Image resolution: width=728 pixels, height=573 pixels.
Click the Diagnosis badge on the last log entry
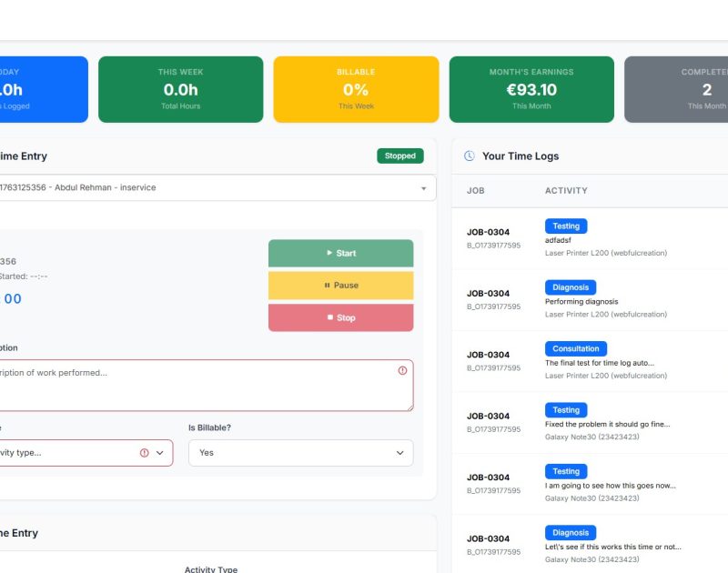(571, 532)
